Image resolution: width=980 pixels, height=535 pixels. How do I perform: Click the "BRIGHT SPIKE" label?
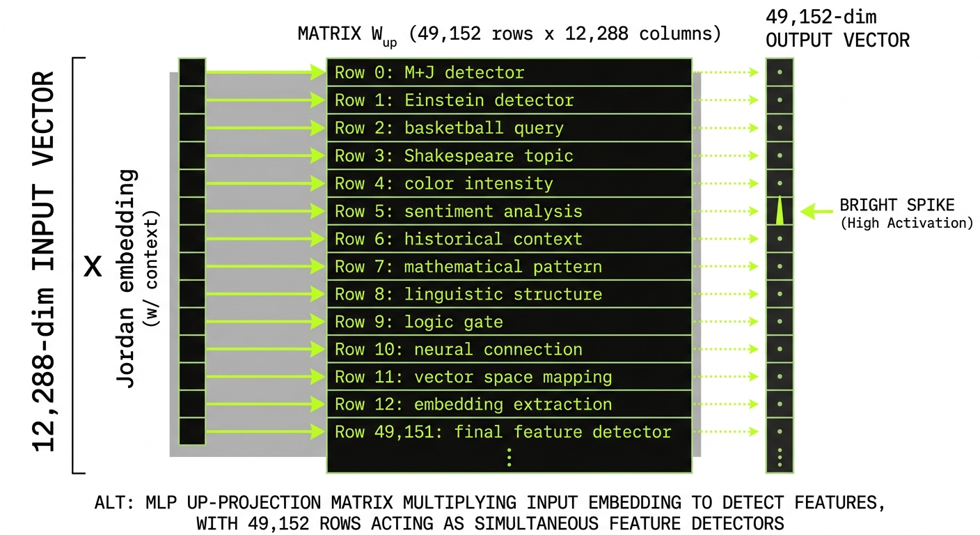tap(896, 206)
